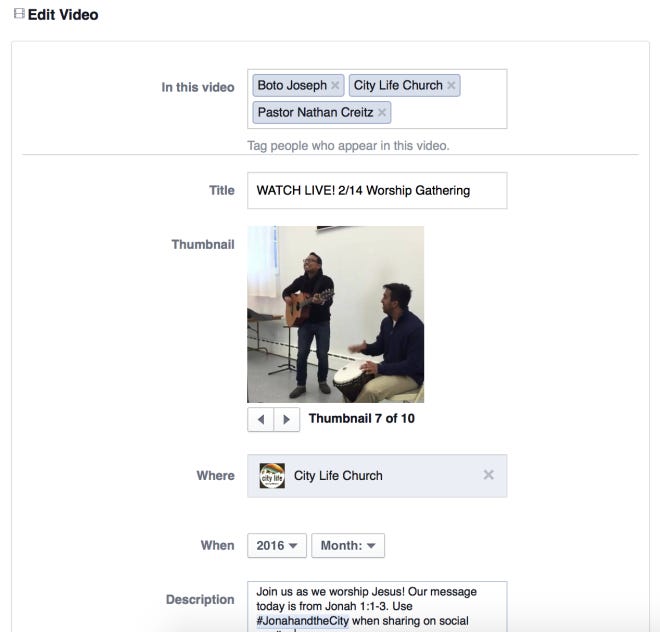Click the Edit Video heading
660x632 pixels.
pyautogui.click(x=63, y=15)
